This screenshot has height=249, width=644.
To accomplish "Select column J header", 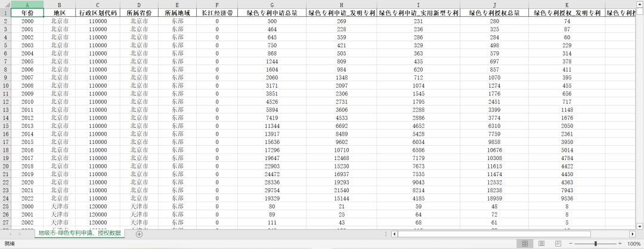I will (494, 5).
